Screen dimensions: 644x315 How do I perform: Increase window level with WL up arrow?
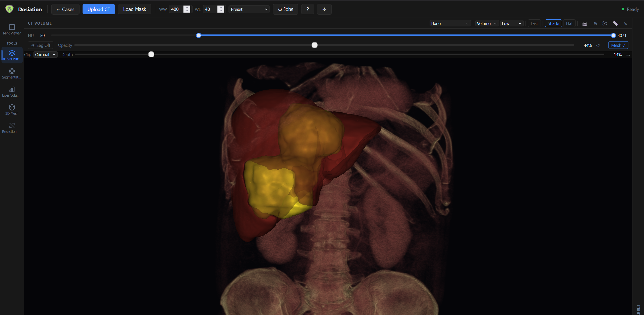[221, 7]
